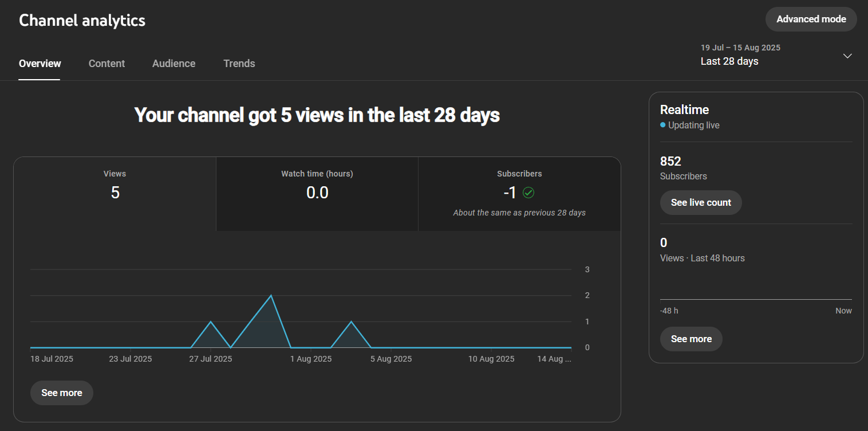
Task: Click the blue Updating live indicator dot
Action: 663,125
